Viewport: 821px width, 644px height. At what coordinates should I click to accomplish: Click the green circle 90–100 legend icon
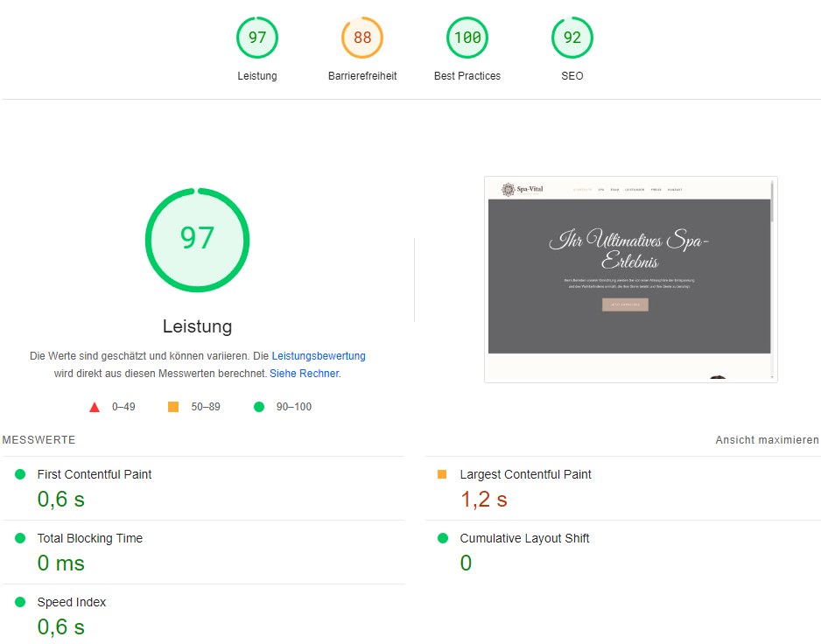[259, 407]
